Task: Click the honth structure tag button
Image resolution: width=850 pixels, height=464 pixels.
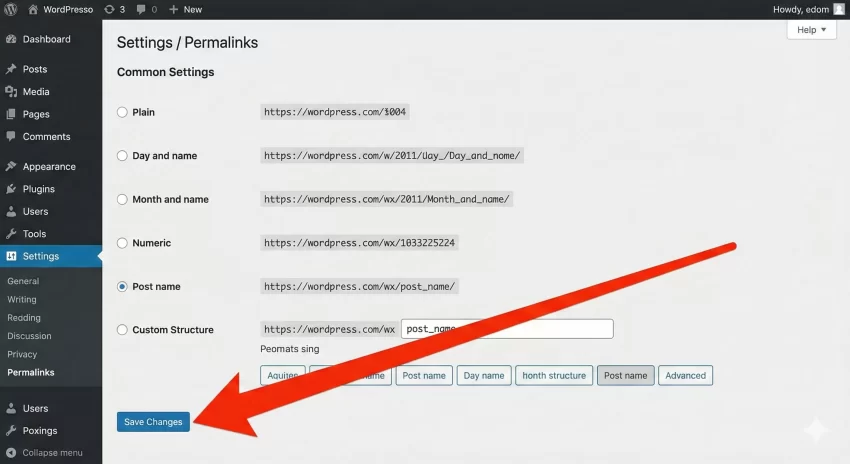Action: (554, 375)
